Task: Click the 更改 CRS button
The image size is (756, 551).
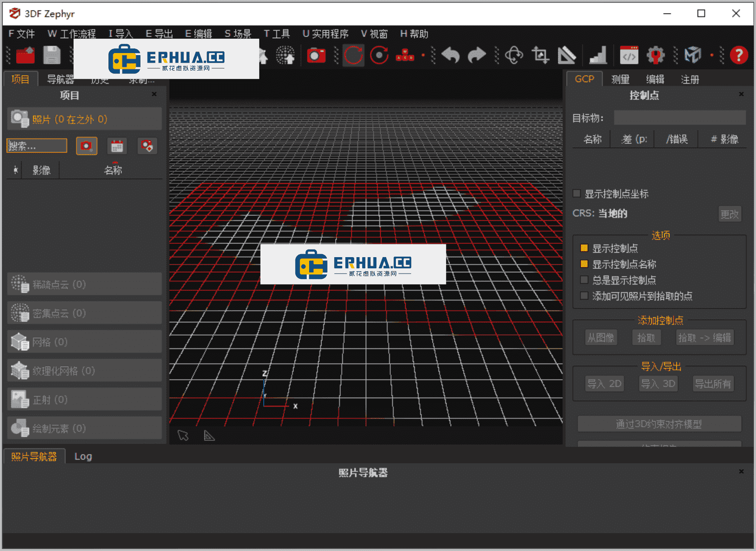Action: (729, 214)
